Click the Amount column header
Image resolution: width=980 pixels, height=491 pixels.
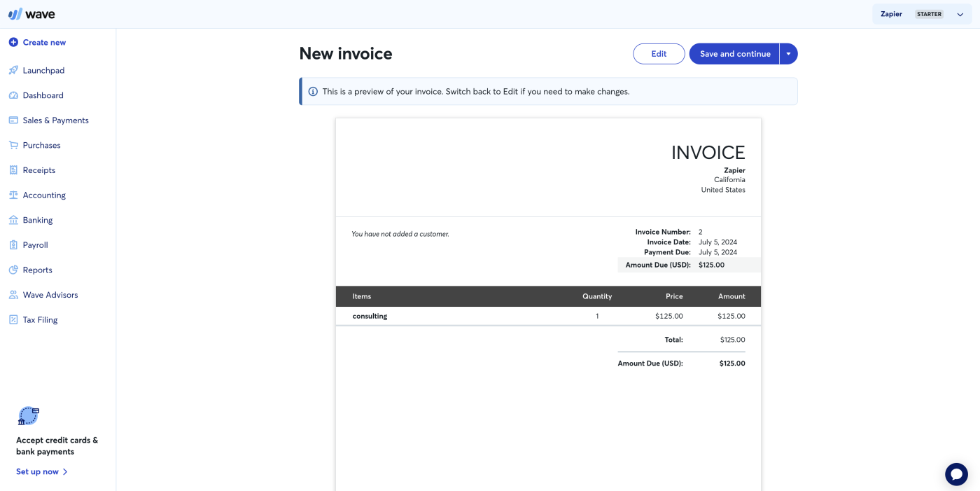point(731,296)
